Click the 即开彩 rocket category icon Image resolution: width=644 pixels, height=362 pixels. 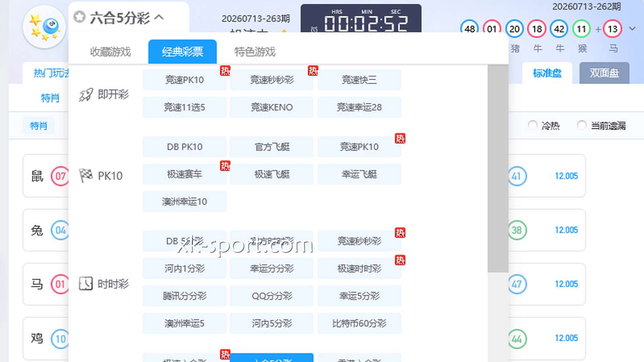coord(86,95)
